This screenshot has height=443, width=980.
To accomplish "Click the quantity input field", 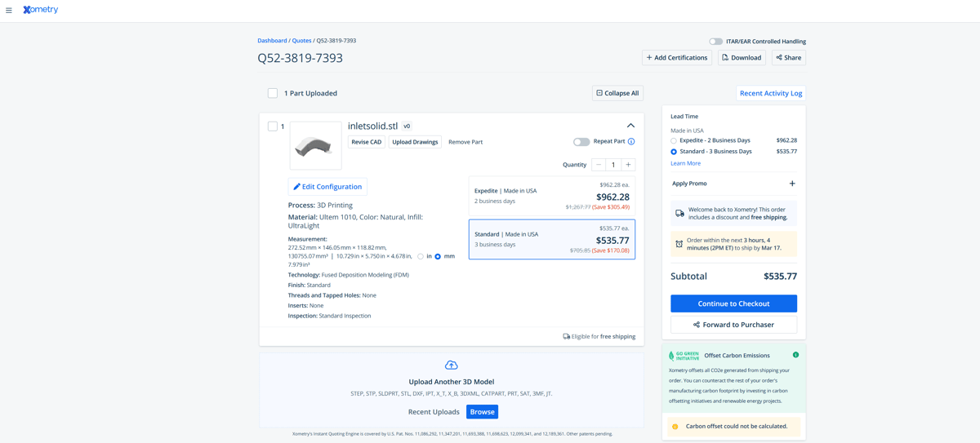I will [613, 165].
